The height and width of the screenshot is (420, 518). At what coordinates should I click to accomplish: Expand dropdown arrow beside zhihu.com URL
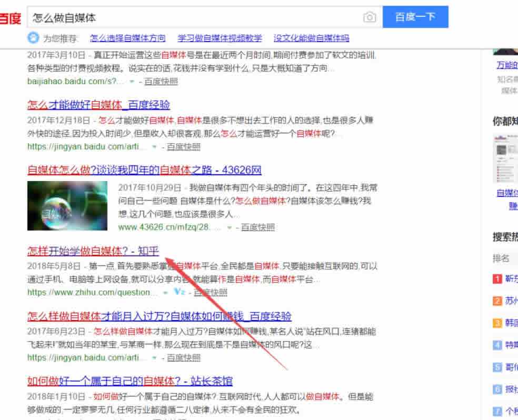(166, 293)
